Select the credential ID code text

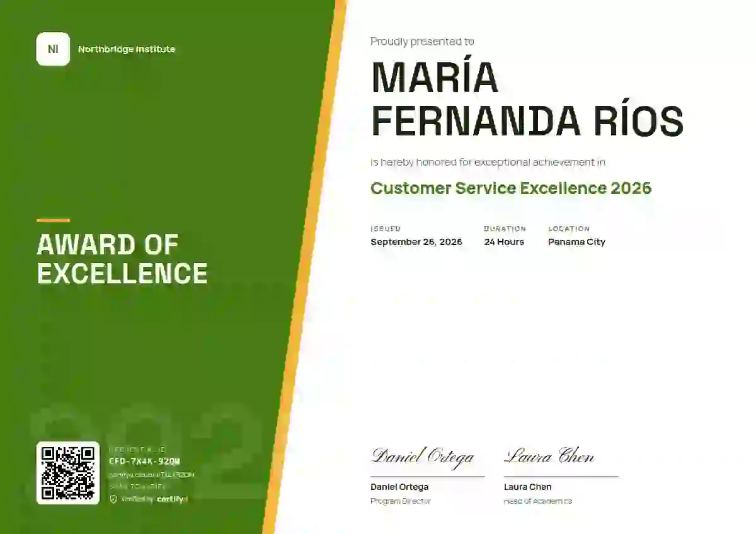[x=144, y=461]
